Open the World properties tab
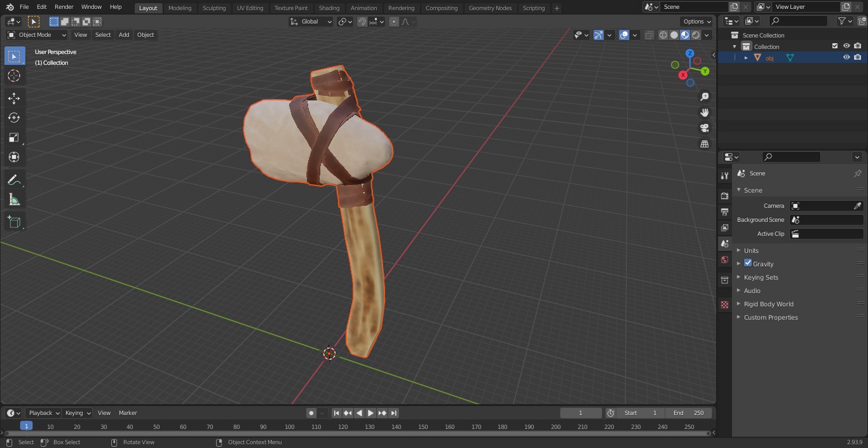Viewport: 868px width, 448px height. [724, 259]
